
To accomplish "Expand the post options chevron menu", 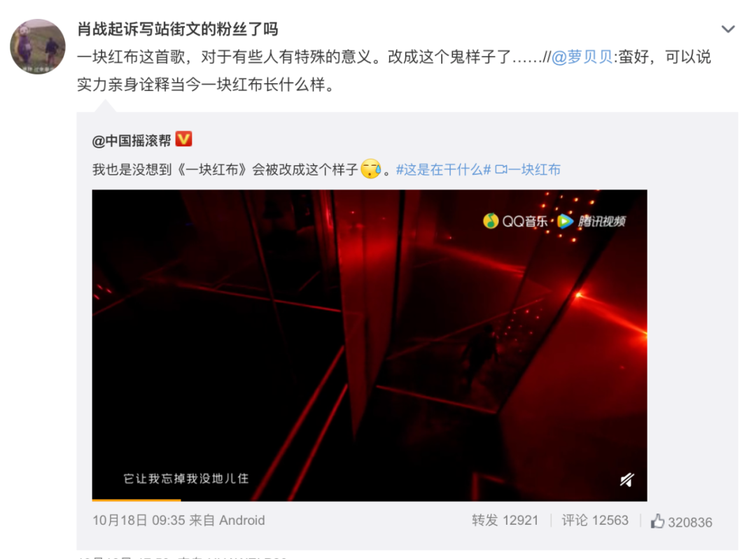I will tap(727, 29).
